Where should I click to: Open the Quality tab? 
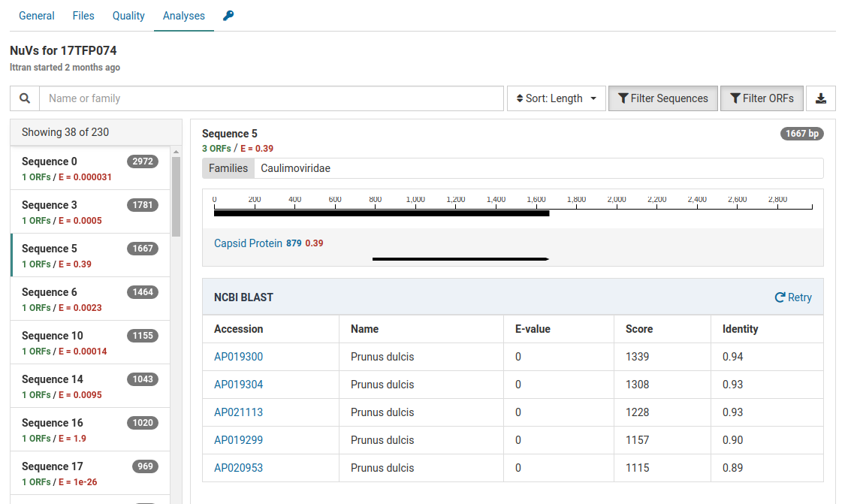pyautogui.click(x=128, y=16)
